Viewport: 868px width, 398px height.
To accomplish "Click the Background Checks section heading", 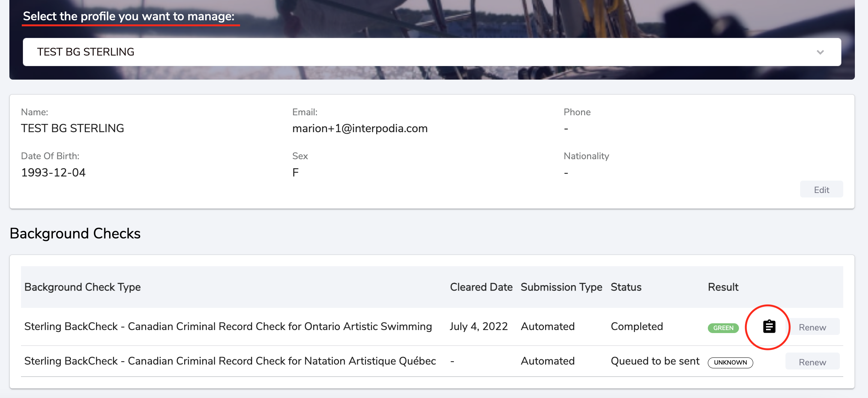I will [75, 234].
